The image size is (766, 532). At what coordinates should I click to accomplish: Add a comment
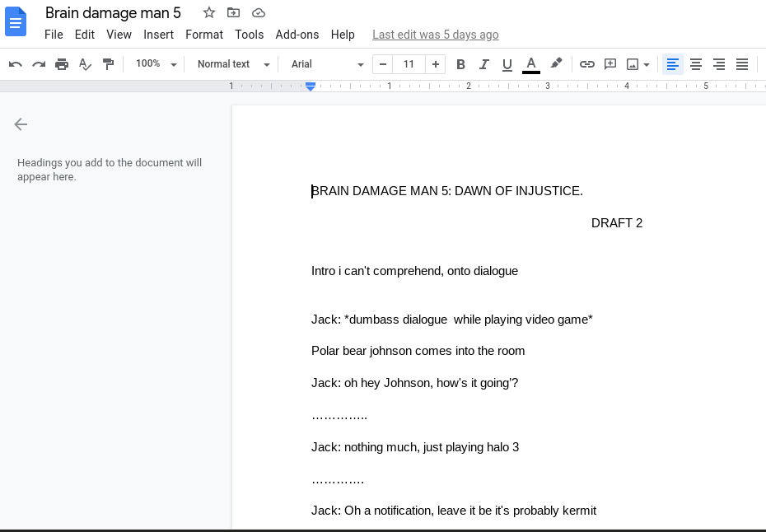click(610, 64)
